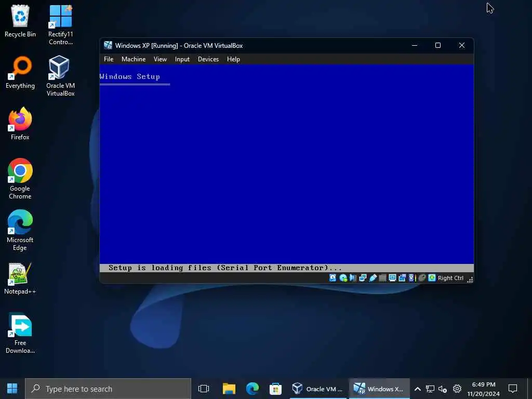The height and width of the screenshot is (399, 532).
Task: Minimize the Windows XP VirtualBox window
Action: pyautogui.click(x=415, y=45)
